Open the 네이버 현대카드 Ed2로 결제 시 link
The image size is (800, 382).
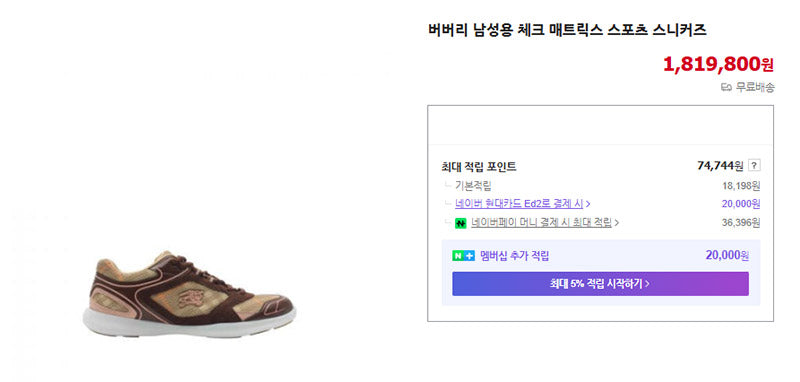(519, 203)
